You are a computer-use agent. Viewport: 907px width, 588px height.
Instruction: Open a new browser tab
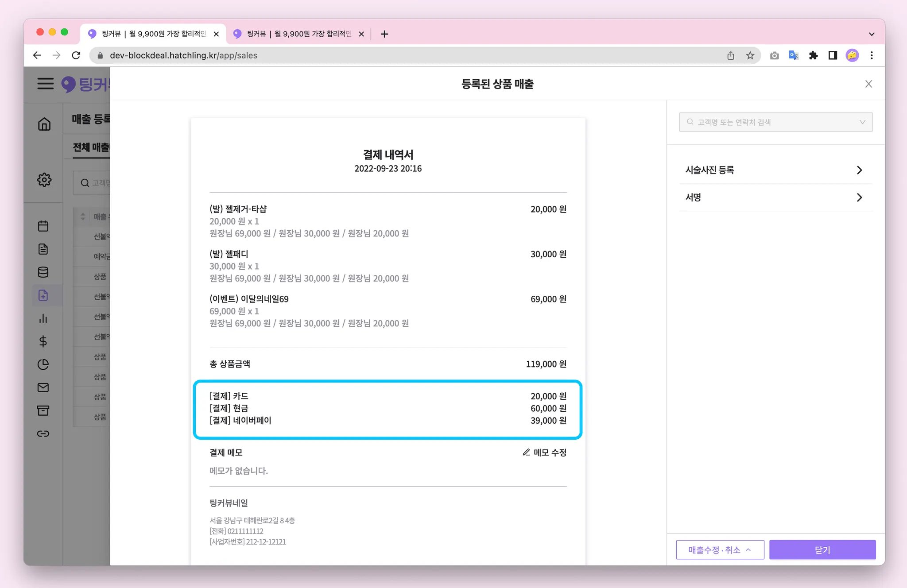[x=384, y=34]
